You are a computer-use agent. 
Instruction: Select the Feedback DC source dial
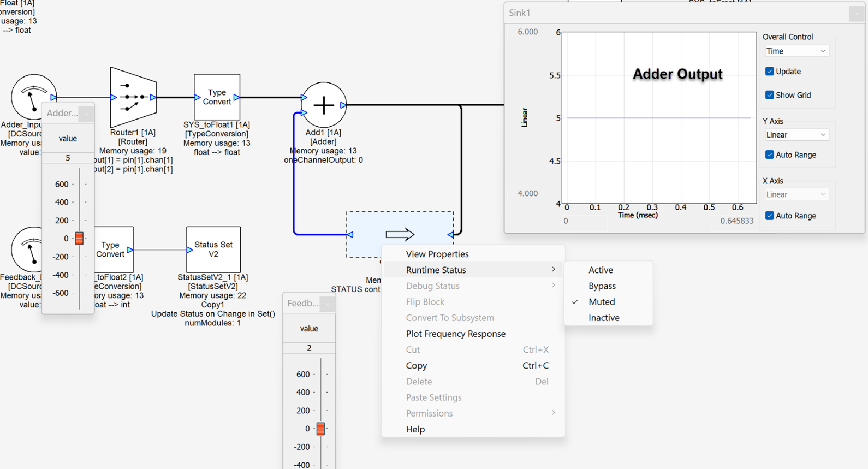pyautogui.click(x=26, y=250)
